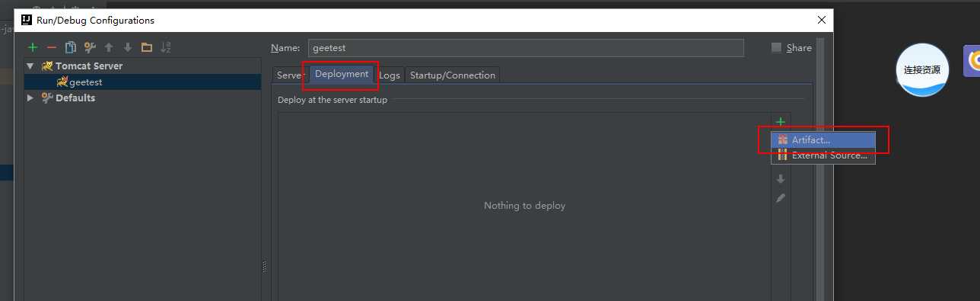The height and width of the screenshot is (301, 980).
Task: Collapse the Tomcat Server tree node
Action: pyautogui.click(x=30, y=66)
